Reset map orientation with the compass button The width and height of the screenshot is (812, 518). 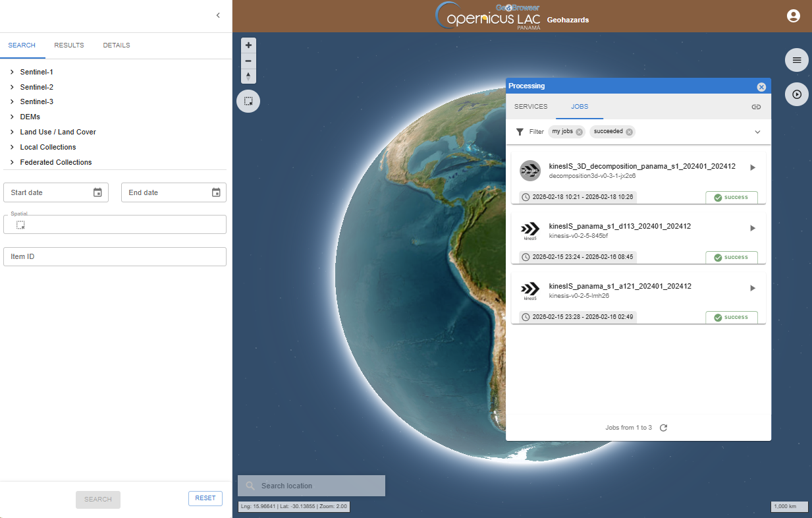(x=248, y=76)
